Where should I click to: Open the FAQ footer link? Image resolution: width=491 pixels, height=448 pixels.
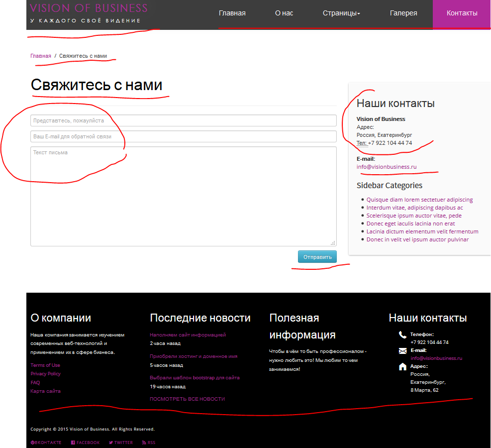click(x=35, y=382)
